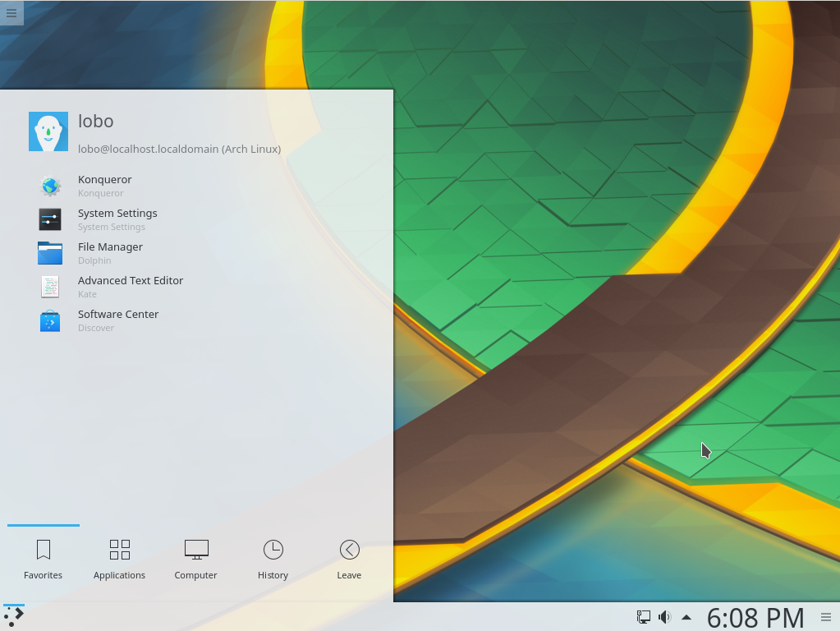The height and width of the screenshot is (631, 840).
Task: Click the lobo@localhost.localdomain text
Action: [179, 149]
